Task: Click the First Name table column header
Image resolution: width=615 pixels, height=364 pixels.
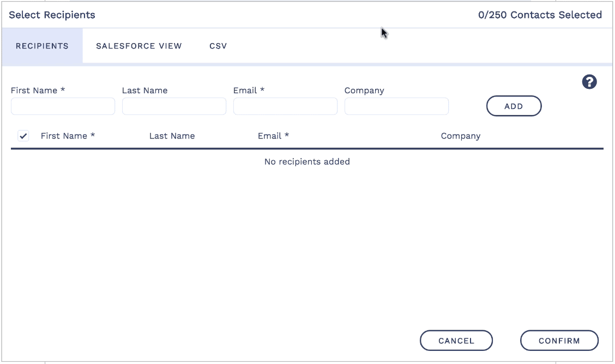Action: 68,136
